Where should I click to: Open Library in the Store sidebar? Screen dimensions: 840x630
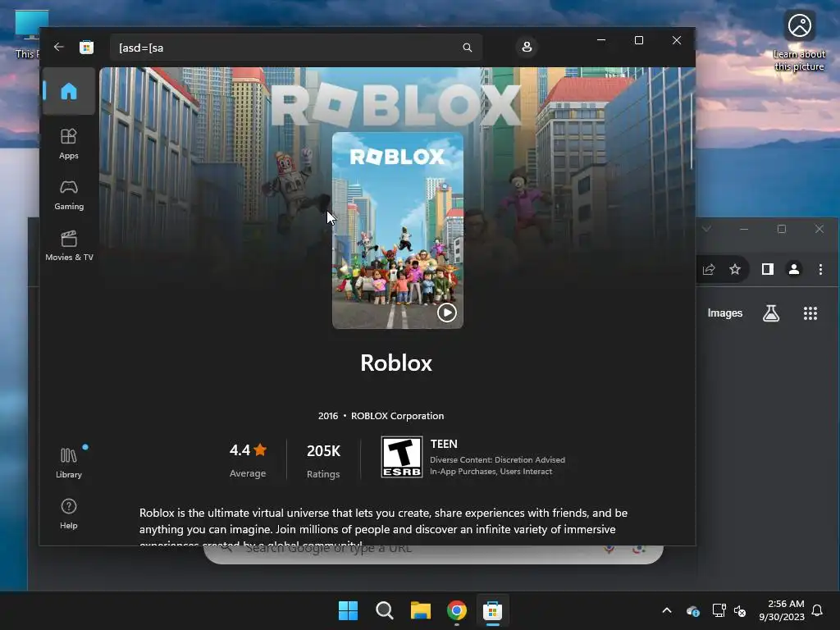tap(69, 463)
